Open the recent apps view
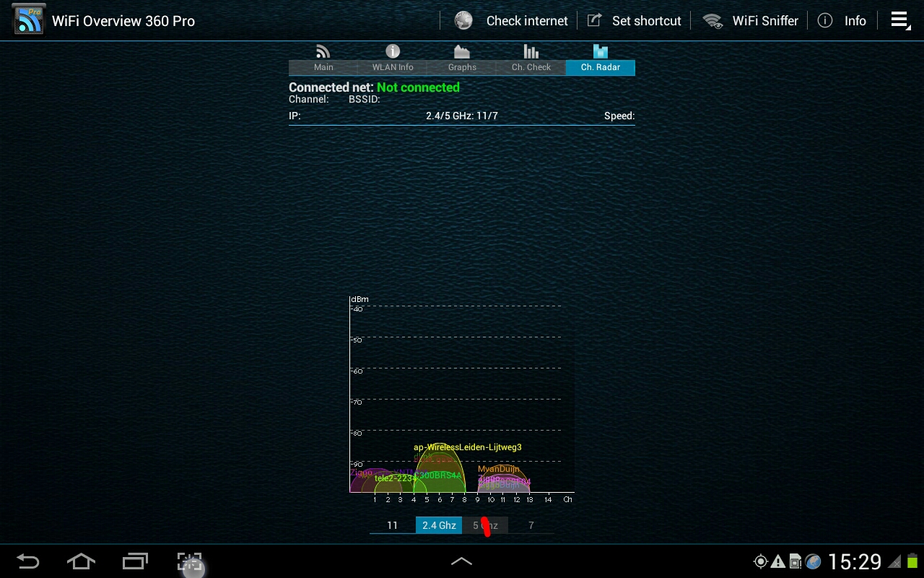924x578 pixels. (135, 561)
